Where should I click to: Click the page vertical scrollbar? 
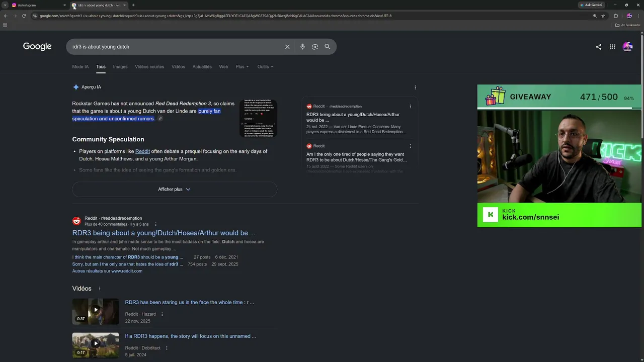[x=642, y=85]
